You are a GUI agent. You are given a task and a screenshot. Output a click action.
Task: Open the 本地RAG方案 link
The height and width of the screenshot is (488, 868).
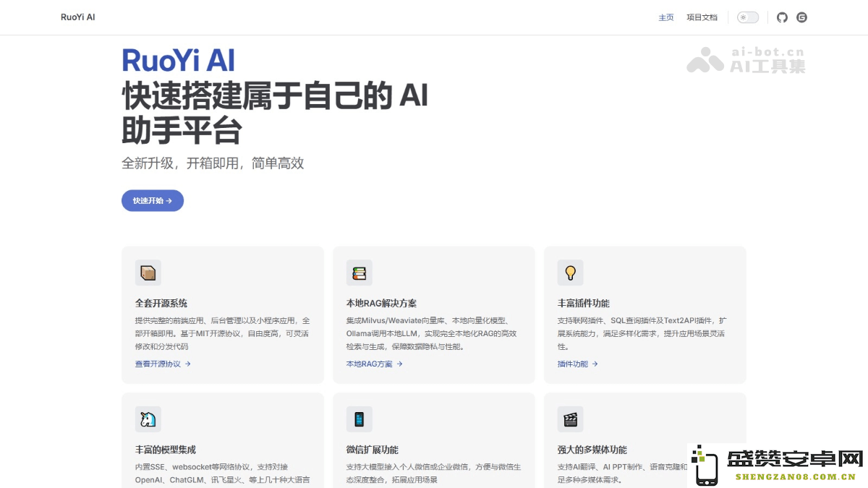tap(374, 364)
